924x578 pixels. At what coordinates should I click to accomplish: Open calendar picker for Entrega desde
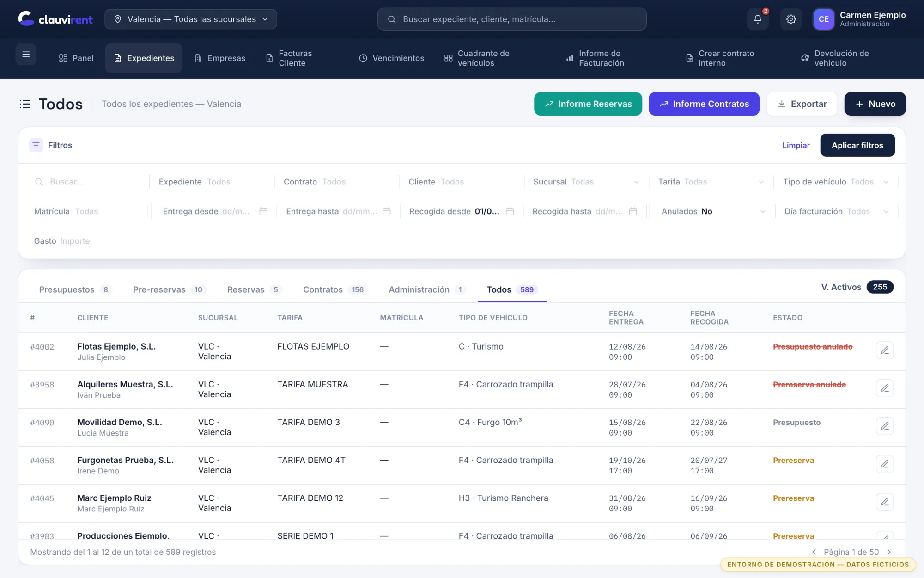[x=263, y=211]
